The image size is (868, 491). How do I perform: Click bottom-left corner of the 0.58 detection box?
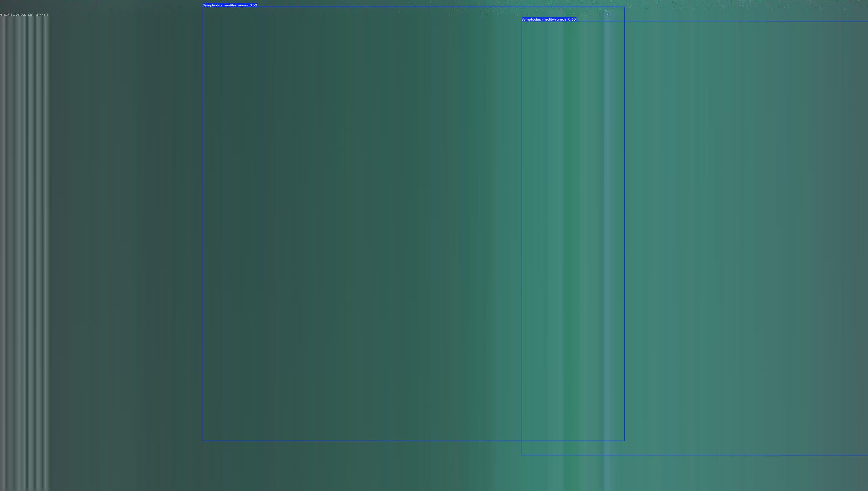(x=203, y=440)
